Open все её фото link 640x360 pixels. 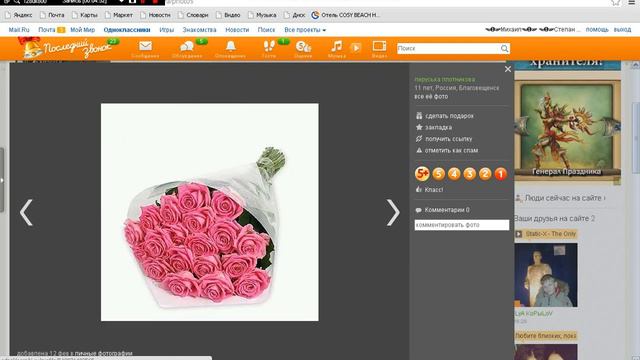click(x=431, y=97)
